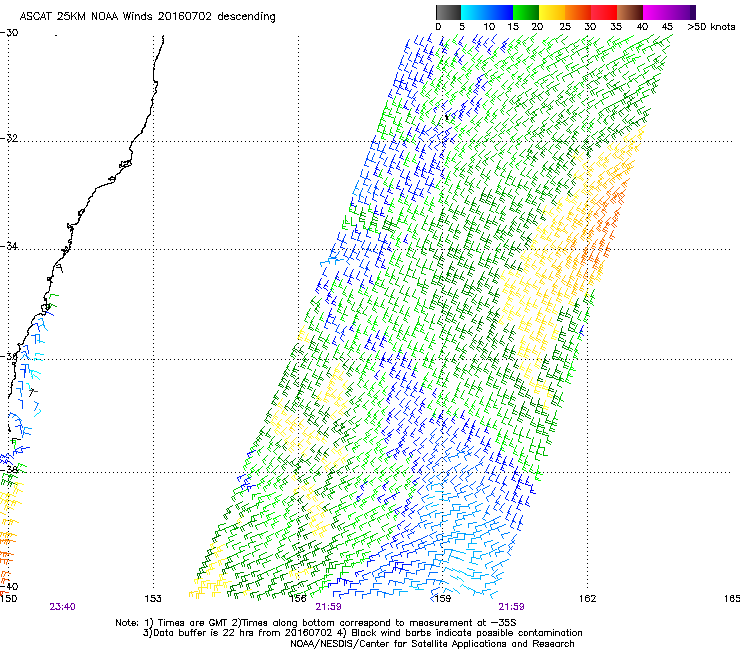Click the orange 25-30 knots color swatch
This screenshot has width=740, height=650.
(x=578, y=12)
